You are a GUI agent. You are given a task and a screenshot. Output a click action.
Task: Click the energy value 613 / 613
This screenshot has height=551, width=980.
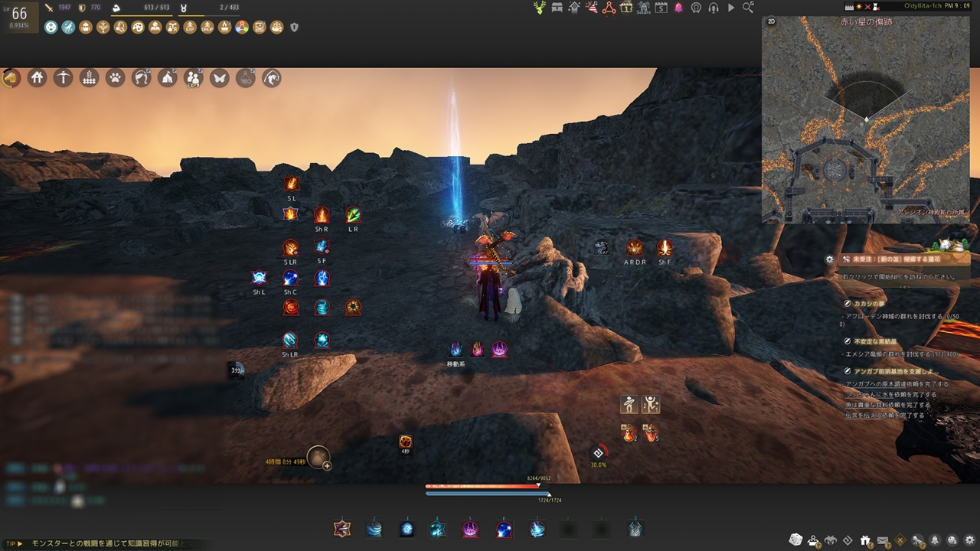(156, 8)
